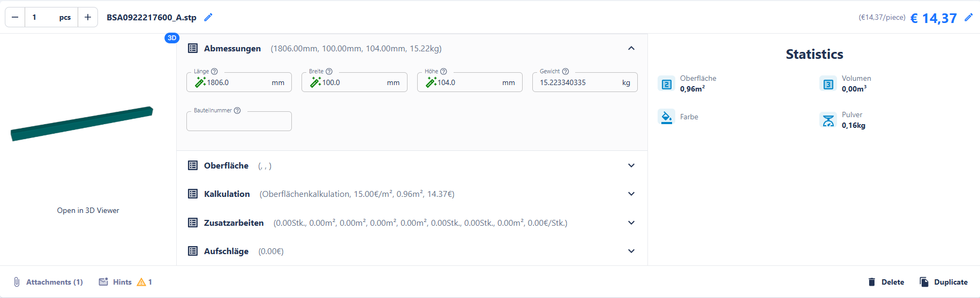Increase quantity with the plus button
Screen dimensions: 980x298
coord(88,17)
